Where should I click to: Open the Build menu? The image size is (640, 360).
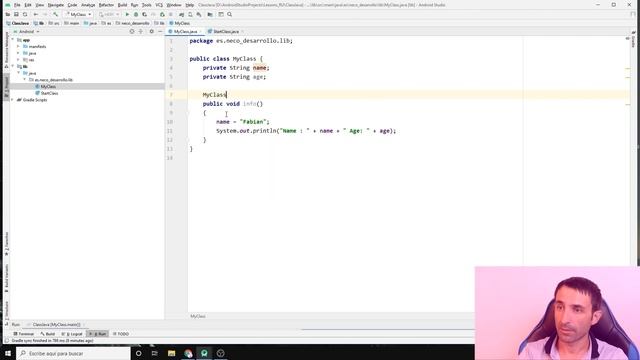tap(122, 5)
